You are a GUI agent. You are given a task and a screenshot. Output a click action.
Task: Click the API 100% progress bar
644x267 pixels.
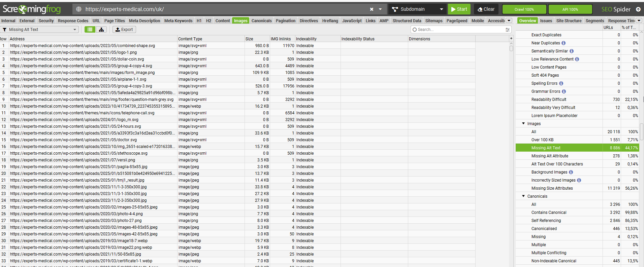click(x=570, y=9)
